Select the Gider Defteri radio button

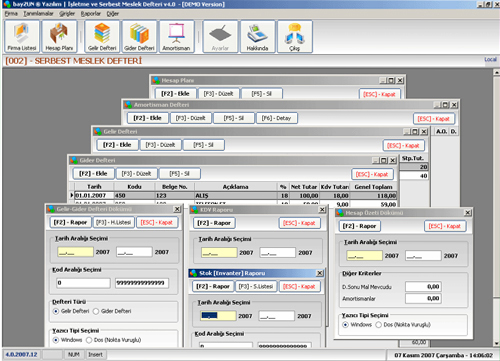(96, 311)
